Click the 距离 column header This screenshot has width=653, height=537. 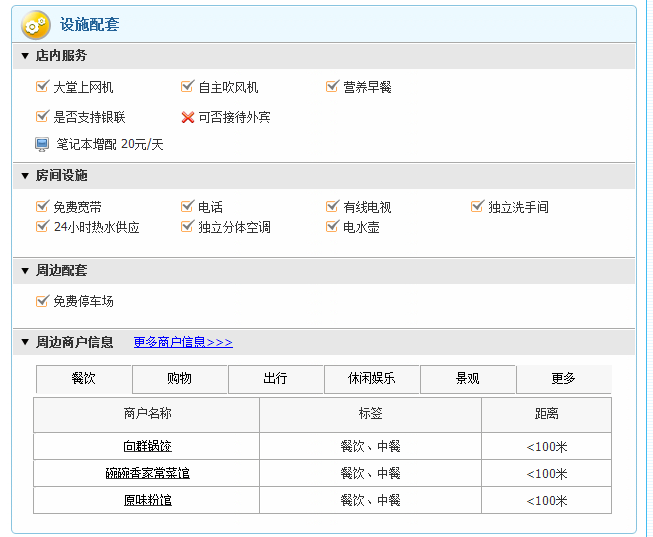click(546, 414)
